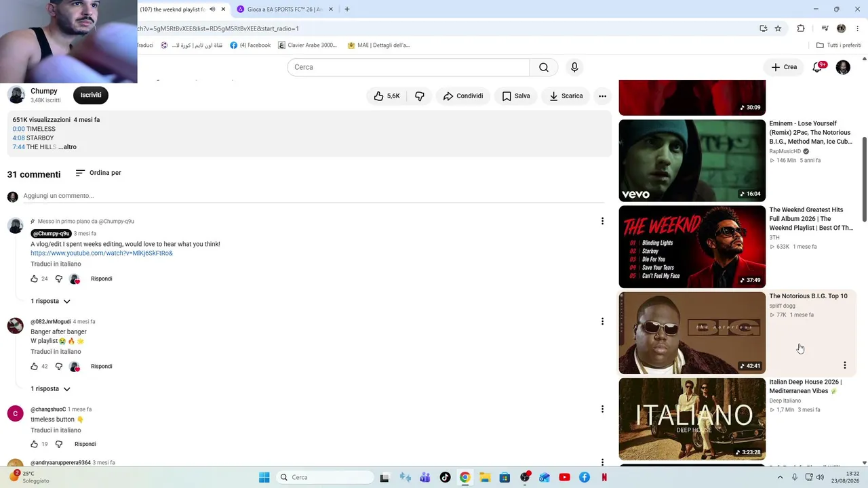Dislike the pinned @Chumpy-q9u comment
This screenshot has width=868, height=488.
tap(59, 279)
